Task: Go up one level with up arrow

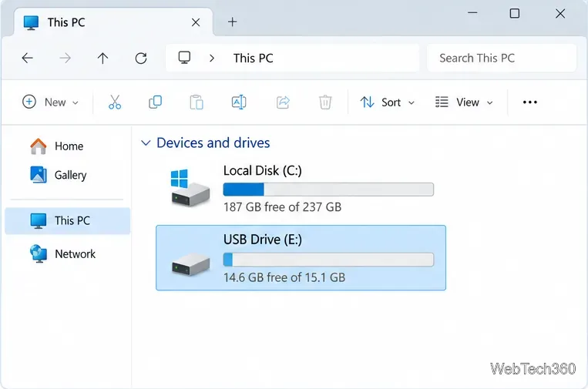Action: tap(102, 58)
